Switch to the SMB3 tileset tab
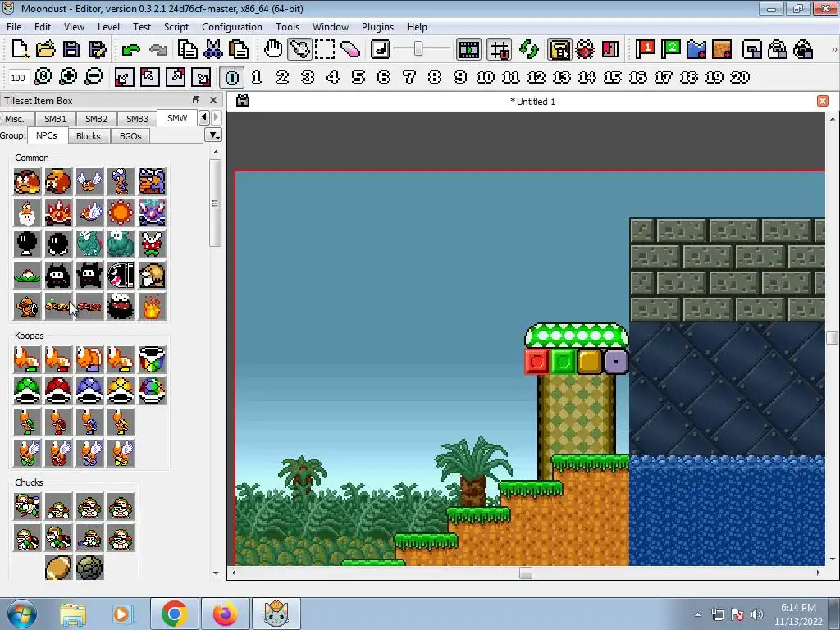Viewport: 840px width, 630px height. pos(137,119)
